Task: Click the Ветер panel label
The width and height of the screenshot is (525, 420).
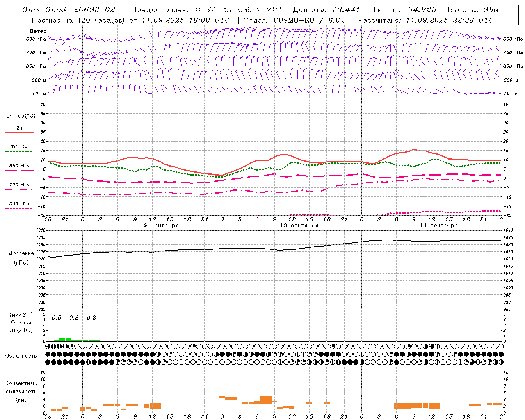Action: point(38,31)
